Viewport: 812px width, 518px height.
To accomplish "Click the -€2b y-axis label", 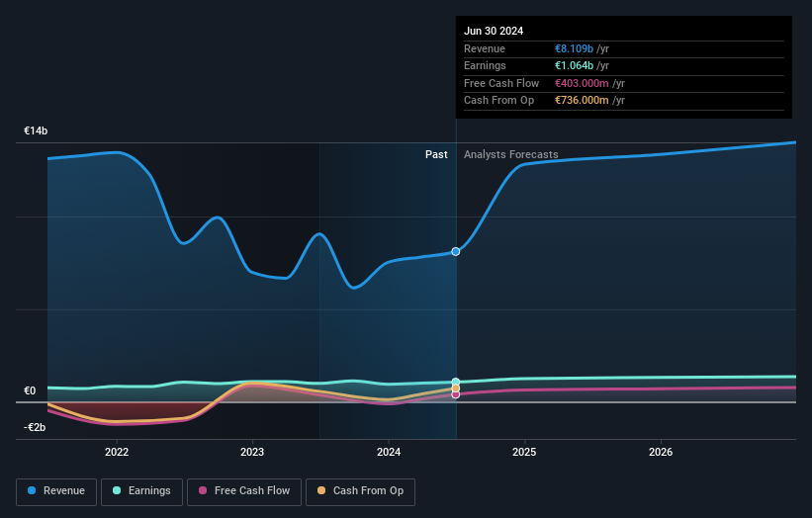I will point(35,427).
